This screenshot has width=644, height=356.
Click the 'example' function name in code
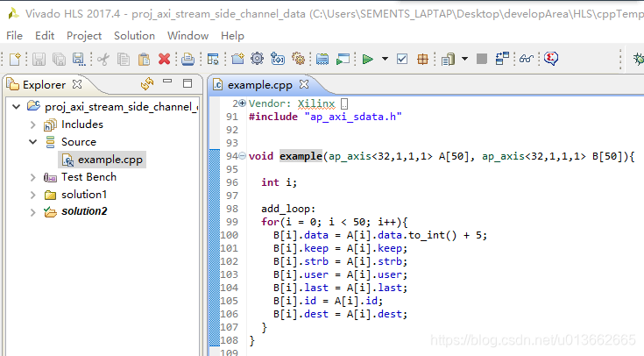tap(301, 156)
